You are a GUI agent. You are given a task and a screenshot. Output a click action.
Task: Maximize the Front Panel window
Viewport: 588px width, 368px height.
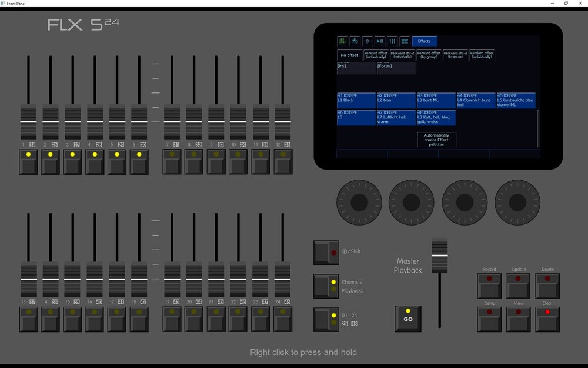pos(566,4)
